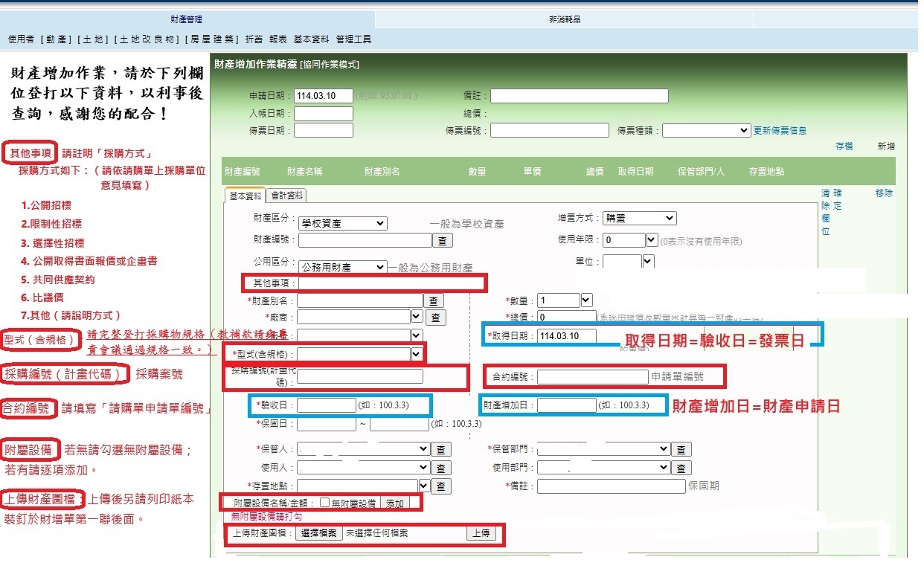This screenshot has height=586, width=924.
Task: Open the 報表 menu
Action: (x=278, y=39)
